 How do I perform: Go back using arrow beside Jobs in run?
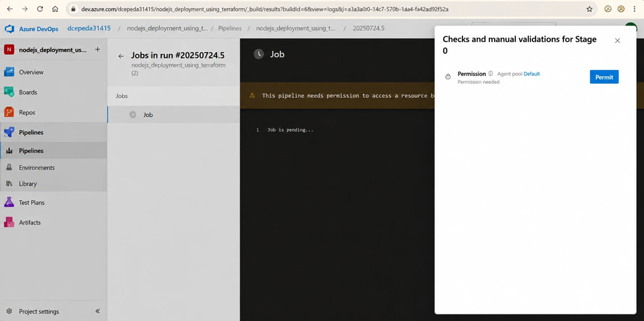click(121, 56)
